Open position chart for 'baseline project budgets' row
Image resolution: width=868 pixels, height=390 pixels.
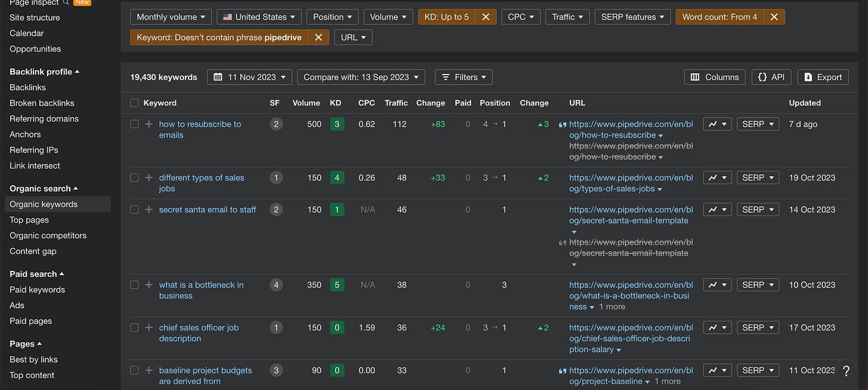pos(718,371)
